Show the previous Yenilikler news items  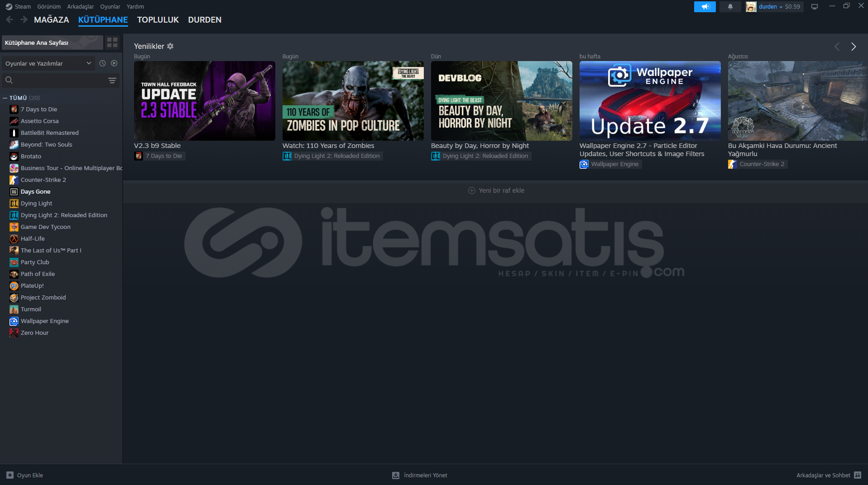click(x=837, y=47)
